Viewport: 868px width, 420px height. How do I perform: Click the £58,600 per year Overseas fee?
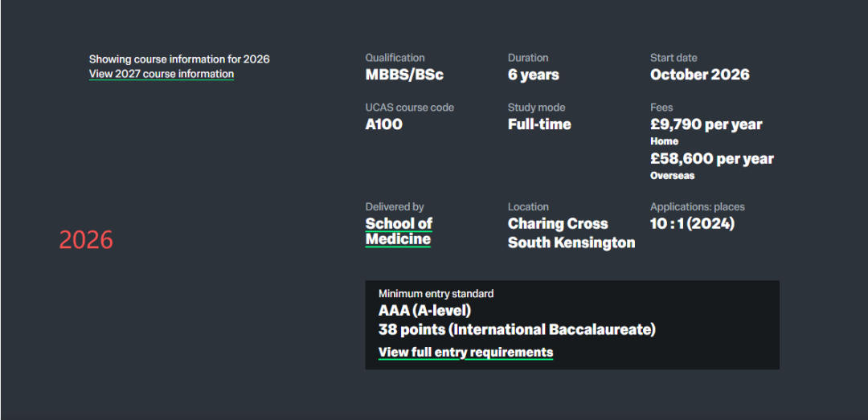711,159
